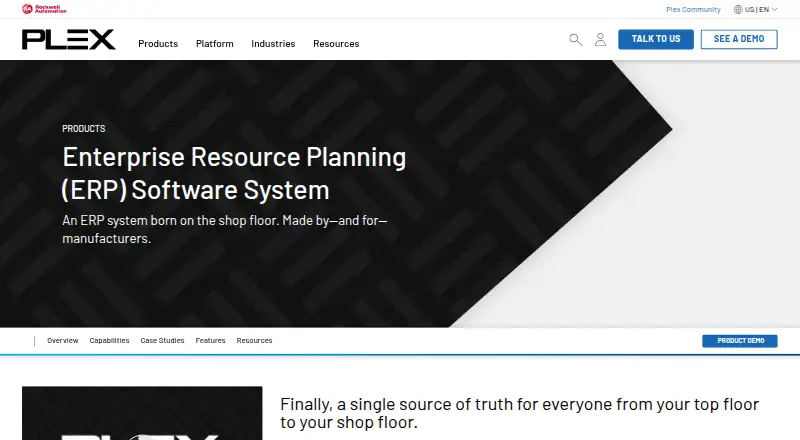Click the See a Demo button

[x=739, y=39]
